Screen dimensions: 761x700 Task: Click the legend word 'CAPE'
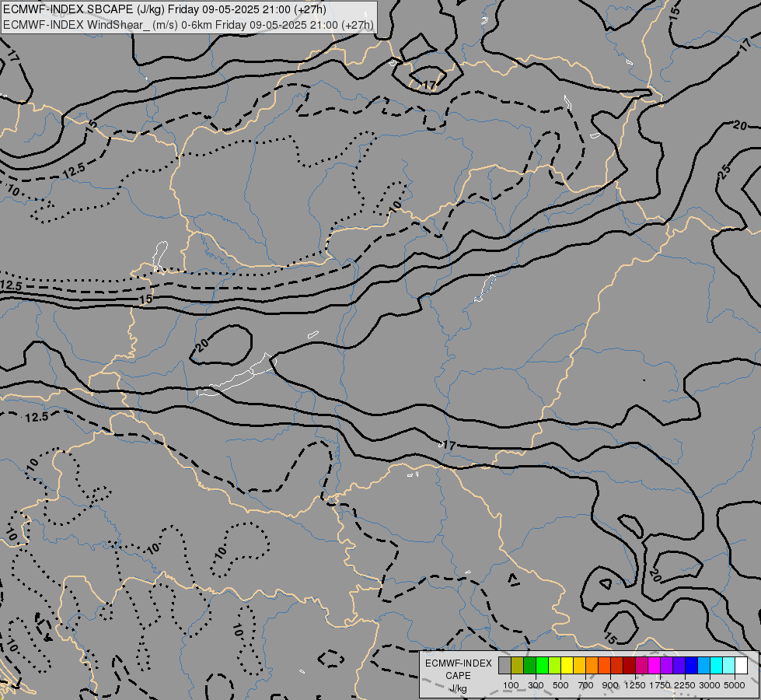458,676
